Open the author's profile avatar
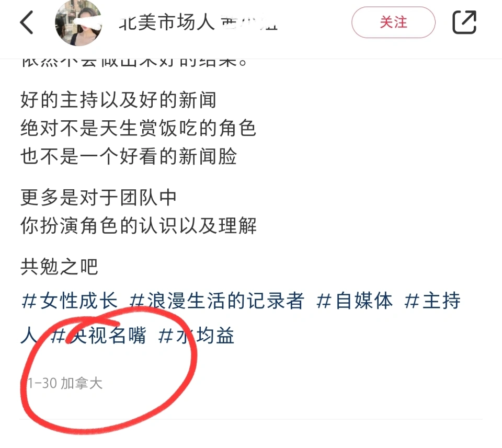502x448 pixels. [78, 23]
